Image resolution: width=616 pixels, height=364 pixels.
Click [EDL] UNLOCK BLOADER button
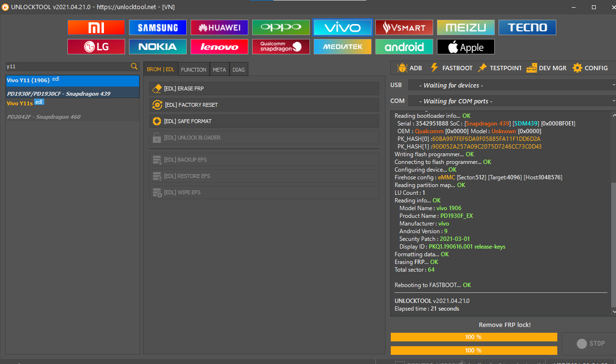click(x=264, y=138)
